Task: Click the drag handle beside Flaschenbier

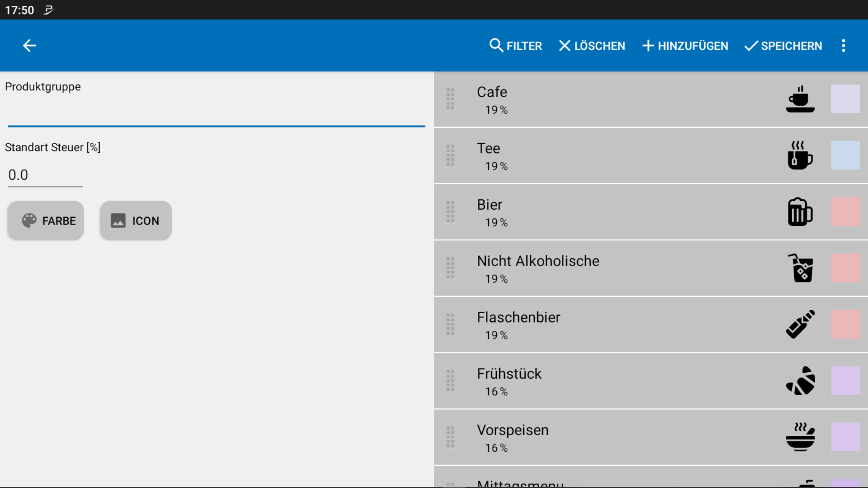Action: 450,324
